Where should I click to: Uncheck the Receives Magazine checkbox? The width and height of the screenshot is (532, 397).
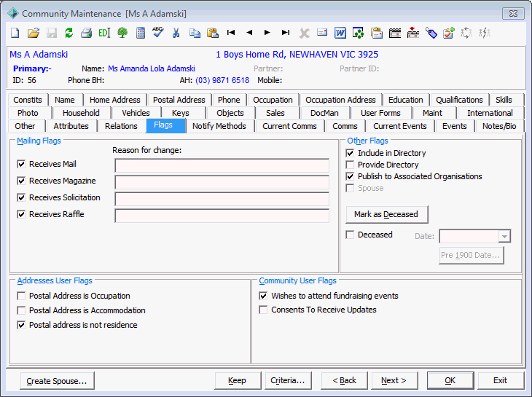21,181
